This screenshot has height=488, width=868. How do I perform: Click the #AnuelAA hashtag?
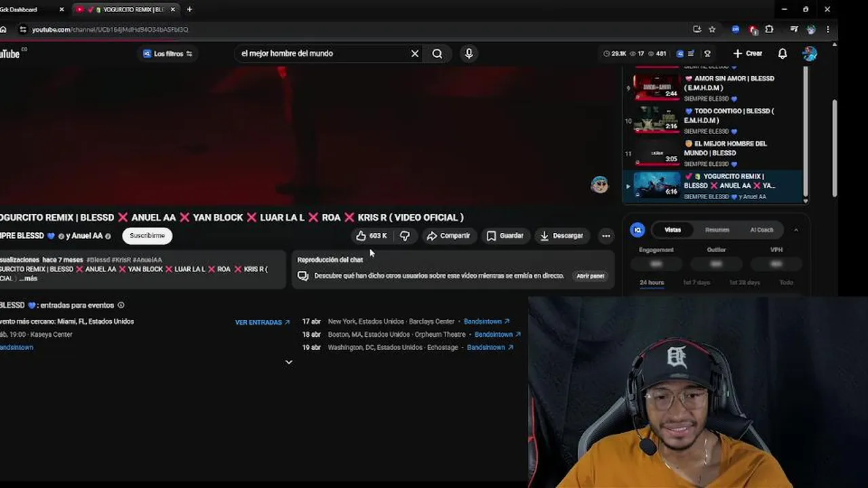(x=147, y=260)
